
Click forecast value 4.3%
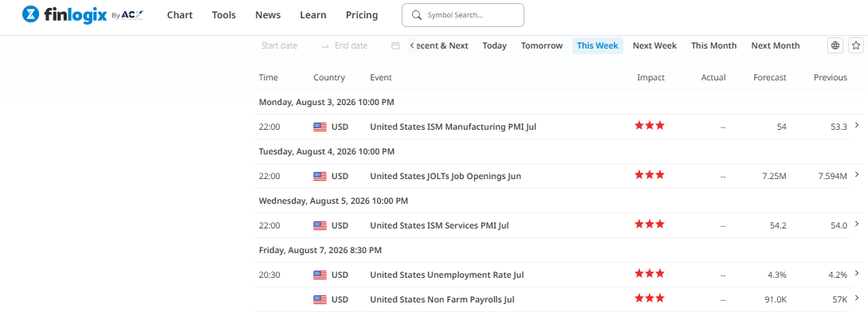[776, 275]
